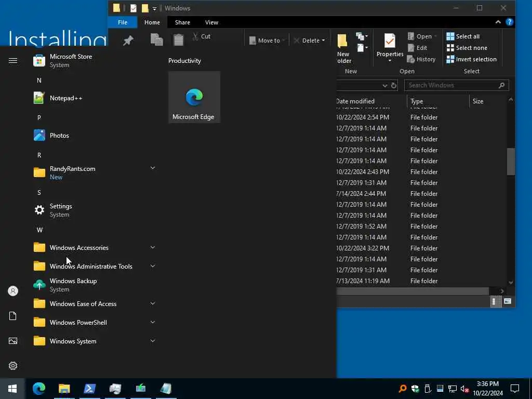The height and width of the screenshot is (399, 532).
Task: Select the row dated 12/7/2019 1:52 AM
Action: tap(422, 227)
